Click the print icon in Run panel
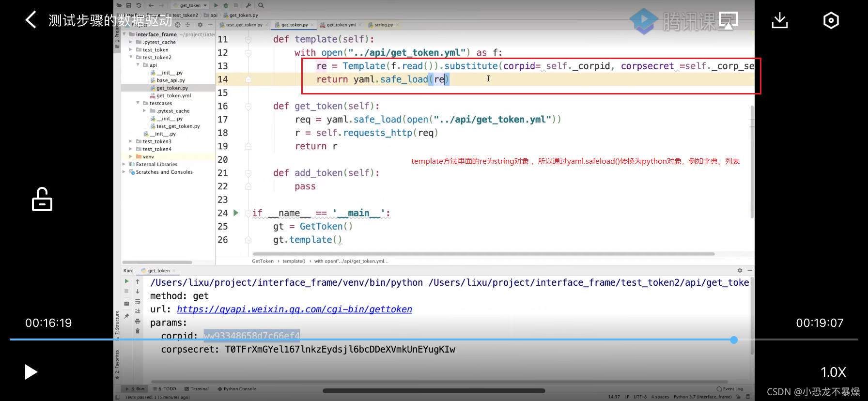Screen dimensions: 868x401 point(138,321)
